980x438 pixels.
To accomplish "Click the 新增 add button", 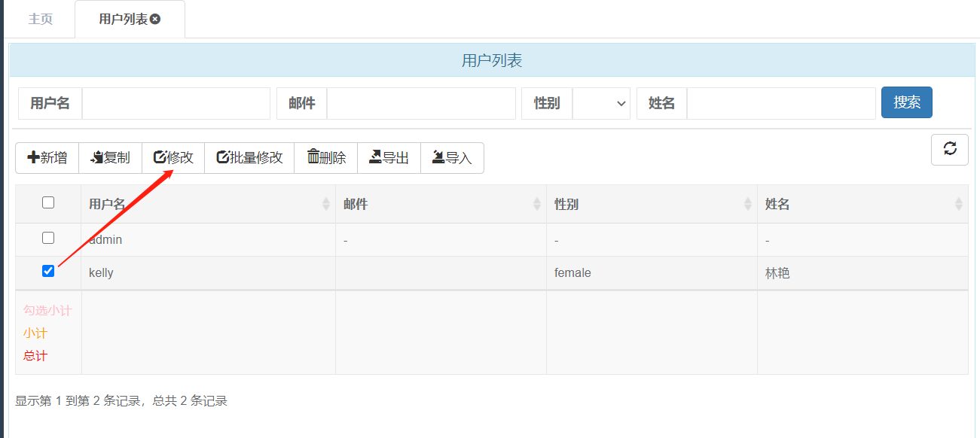I will pos(47,158).
